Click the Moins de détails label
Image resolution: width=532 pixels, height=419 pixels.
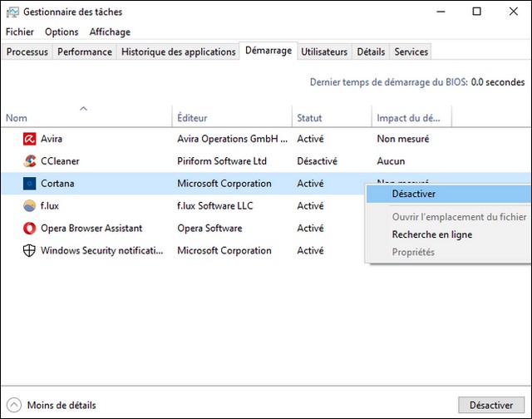point(62,405)
